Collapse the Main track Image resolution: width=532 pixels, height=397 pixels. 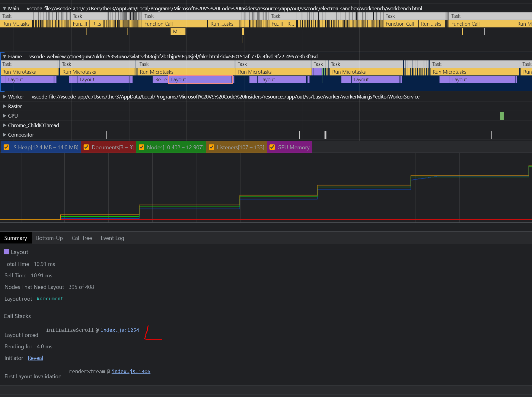4,8
